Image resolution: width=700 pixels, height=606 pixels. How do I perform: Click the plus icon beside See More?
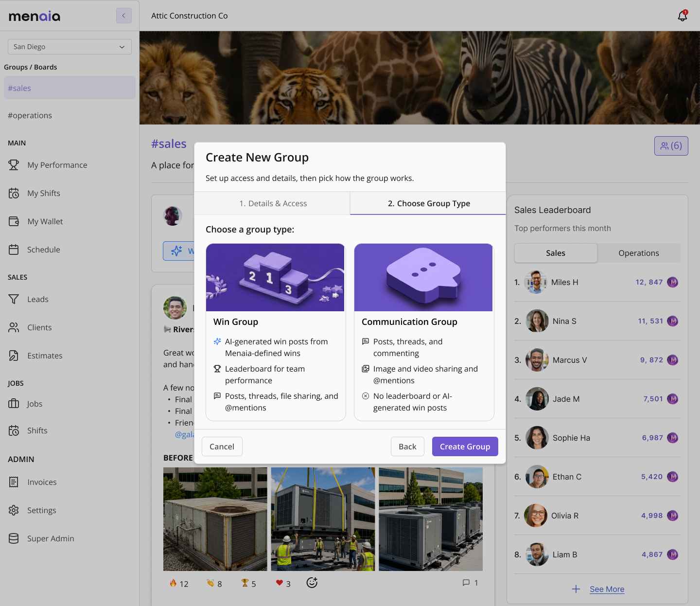pyautogui.click(x=576, y=589)
